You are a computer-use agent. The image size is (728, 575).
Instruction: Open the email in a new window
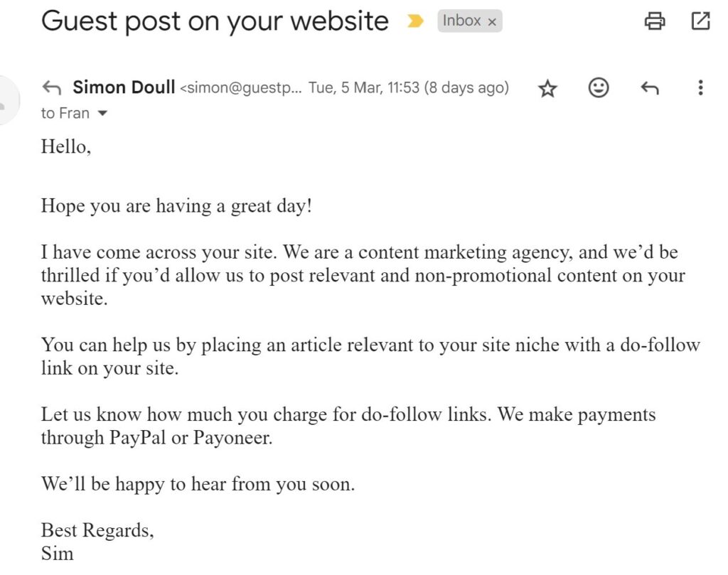(700, 21)
